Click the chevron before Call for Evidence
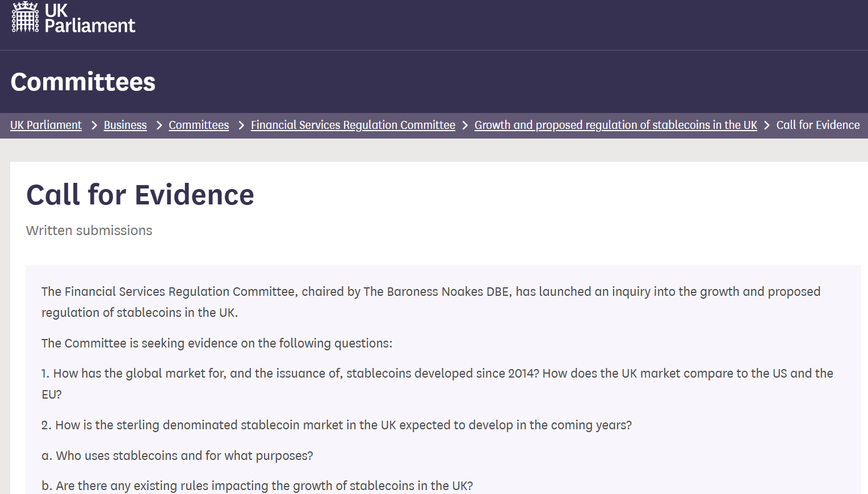The image size is (868, 494). pyautogui.click(x=766, y=125)
